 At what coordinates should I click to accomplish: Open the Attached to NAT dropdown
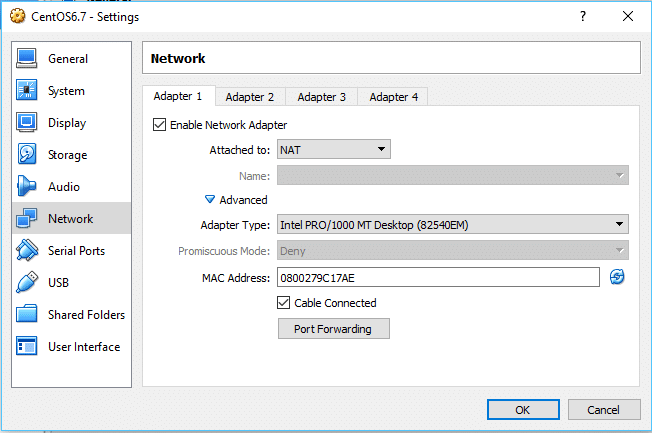click(333, 150)
